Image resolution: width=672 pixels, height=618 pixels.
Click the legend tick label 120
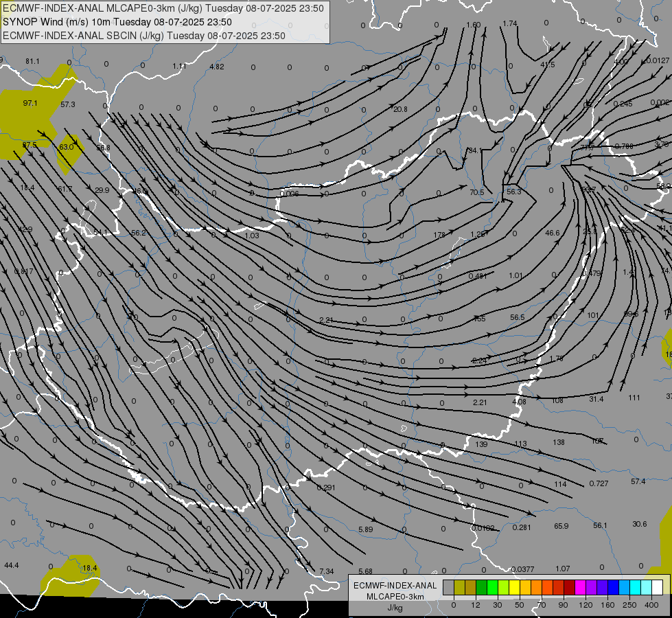(586, 605)
